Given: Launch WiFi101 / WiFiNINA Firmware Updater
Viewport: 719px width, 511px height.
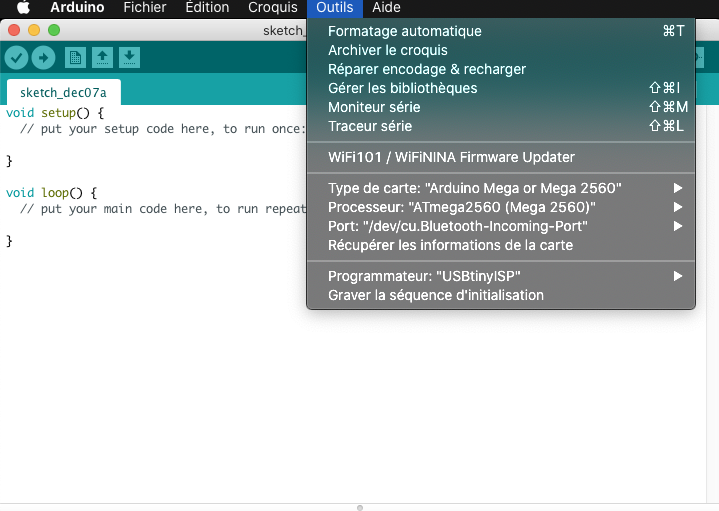Looking at the screenshot, I should (x=501, y=157).
